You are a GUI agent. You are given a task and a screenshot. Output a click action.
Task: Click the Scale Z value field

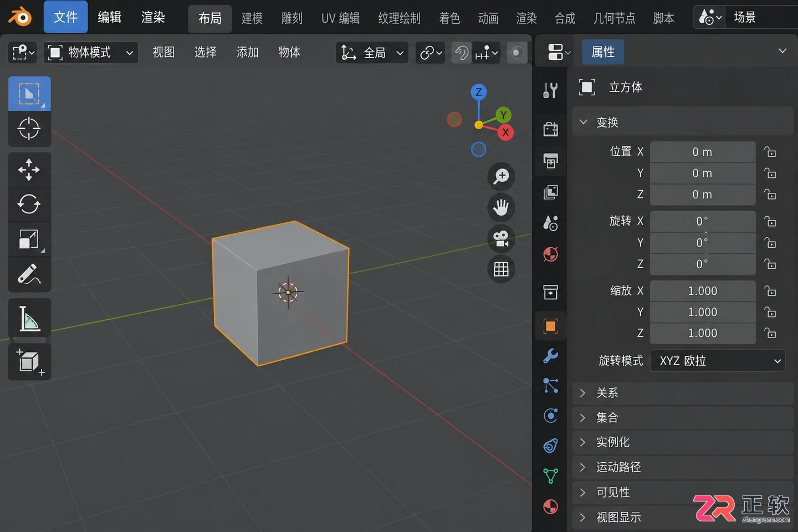[703, 333]
